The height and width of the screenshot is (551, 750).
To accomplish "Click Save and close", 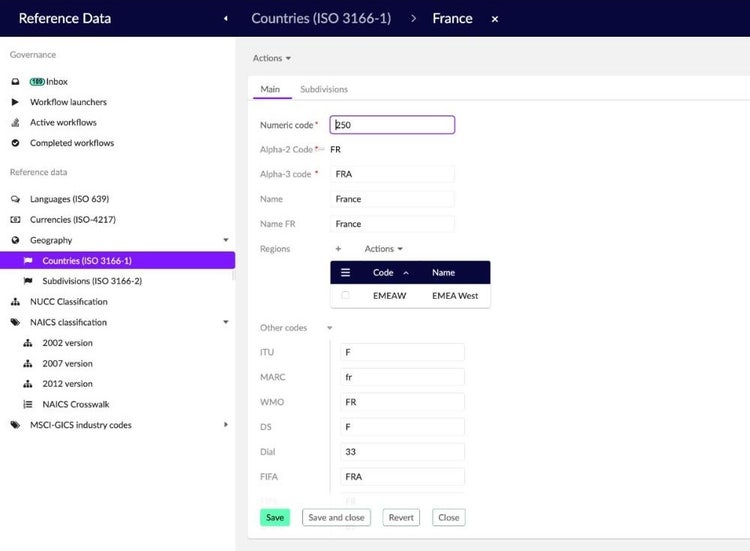I will pyautogui.click(x=336, y=518).
